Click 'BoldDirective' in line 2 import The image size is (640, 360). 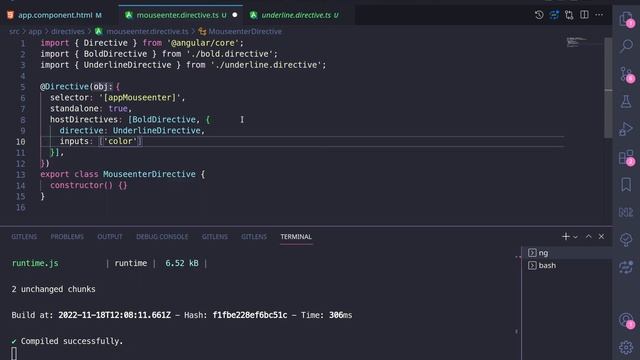coord(115,54)
